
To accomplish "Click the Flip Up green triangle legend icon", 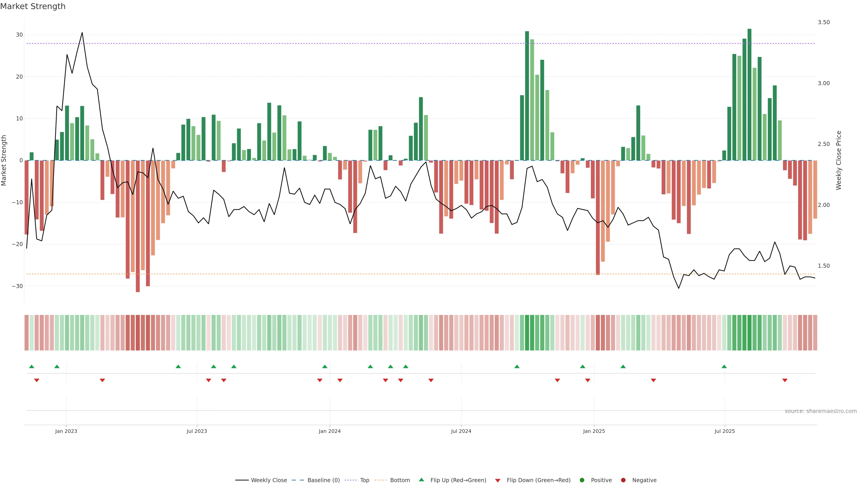I will coord(421,480).
